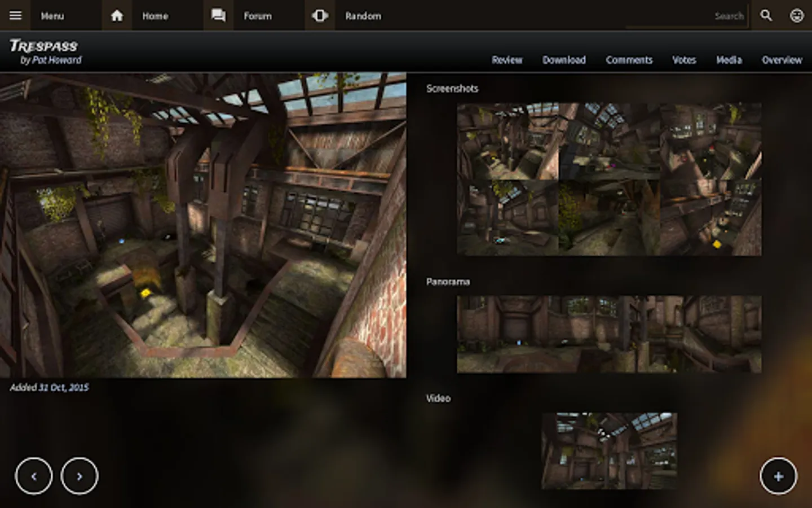Click the Screenshots section heading
The image size is (812, 508).
coord(452,89)
